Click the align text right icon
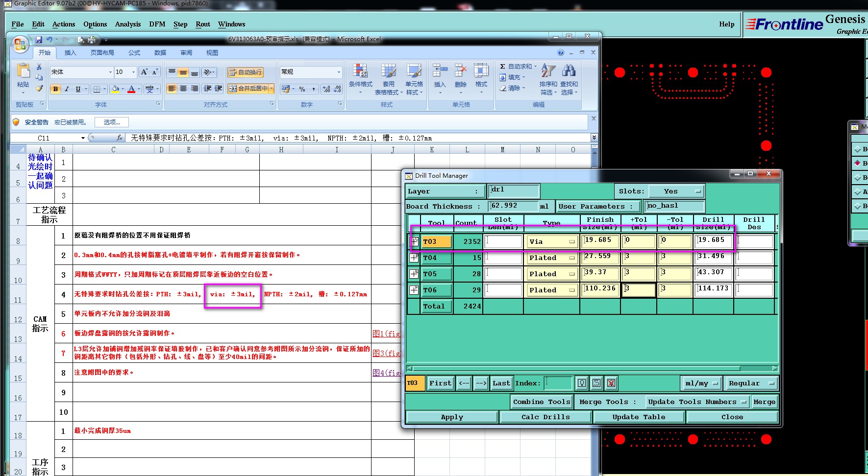 pyautogui.click(x=194, y=89)
